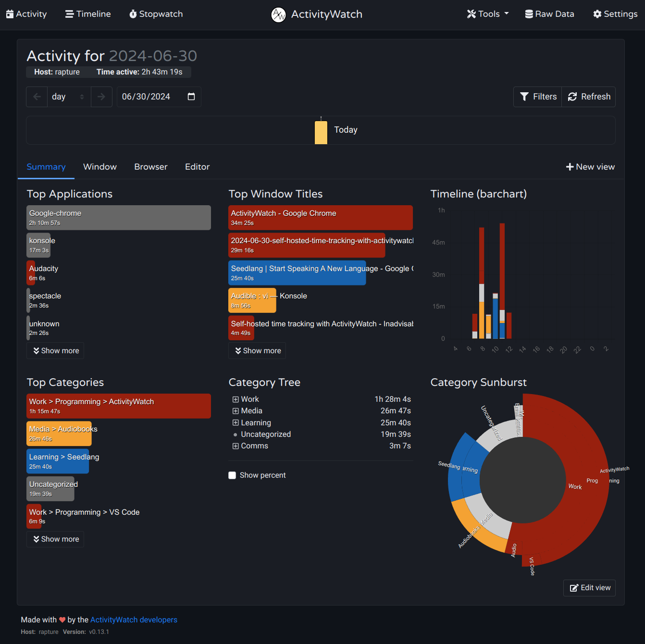Viewport: 645px width, 644px height.
Task: Click the ActivityWatch logo icon
Action: pyautogui.click(x=278, y=14)
